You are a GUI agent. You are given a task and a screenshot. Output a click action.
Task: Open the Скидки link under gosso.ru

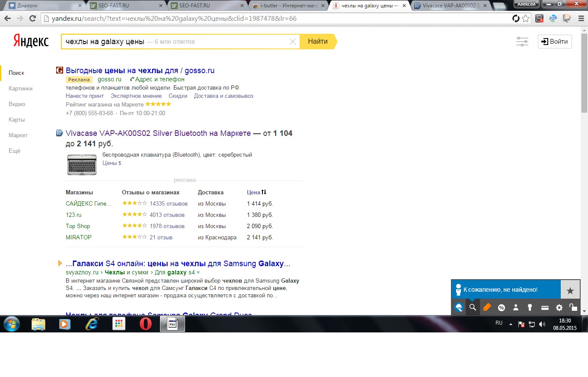[x=178, y=96]
